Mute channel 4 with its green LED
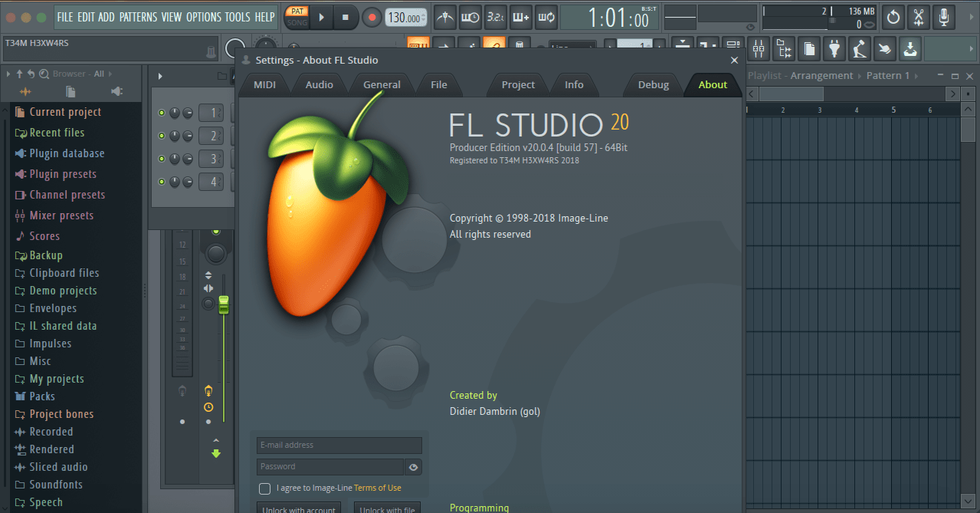 pos(162,182)
